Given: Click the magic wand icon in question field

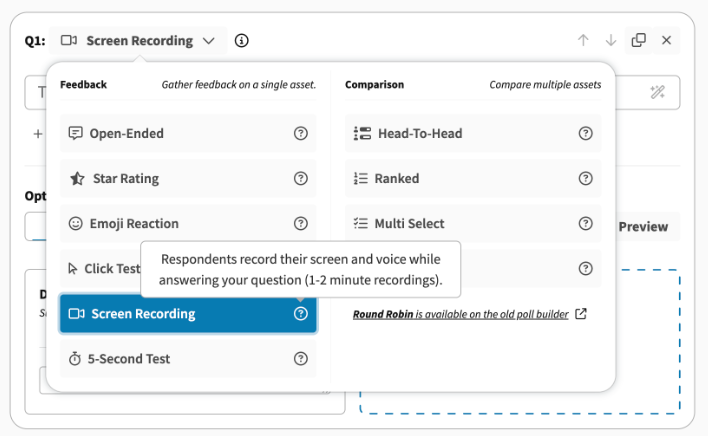Looking at the screenshot, I should coord(658,92).
